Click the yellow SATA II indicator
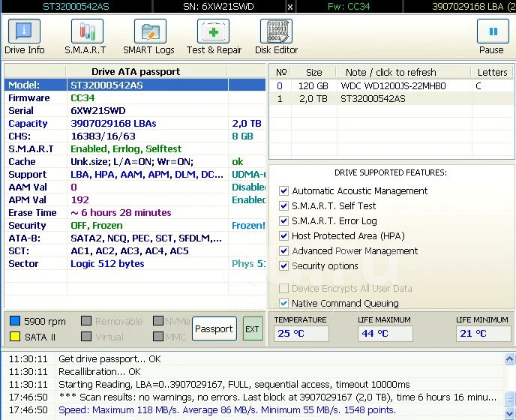 pos(14,337)
